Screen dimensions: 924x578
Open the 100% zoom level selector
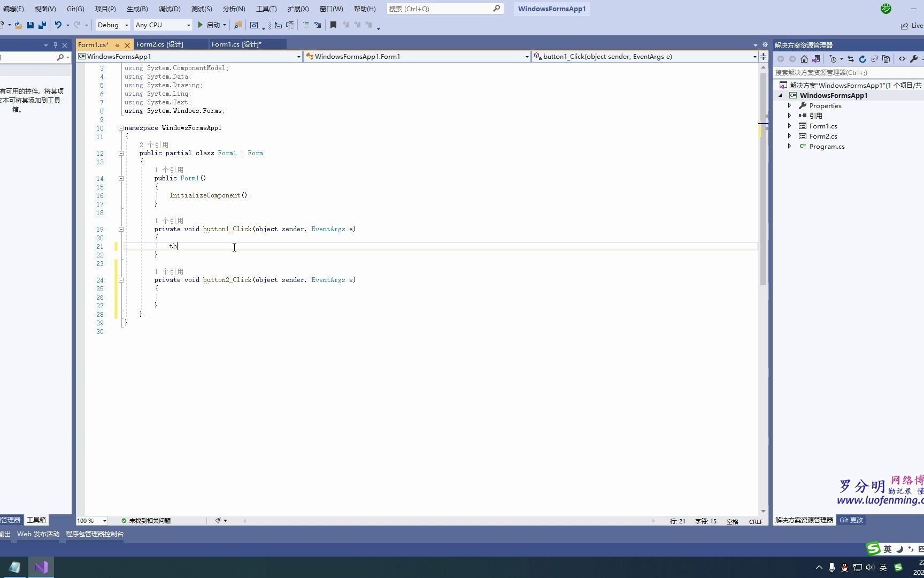tap(90, 520)
